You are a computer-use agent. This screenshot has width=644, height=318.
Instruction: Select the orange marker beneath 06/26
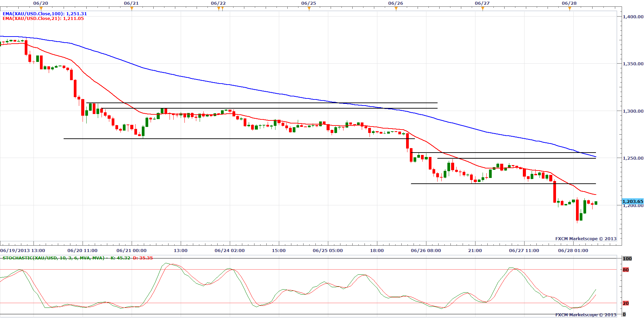396,8
